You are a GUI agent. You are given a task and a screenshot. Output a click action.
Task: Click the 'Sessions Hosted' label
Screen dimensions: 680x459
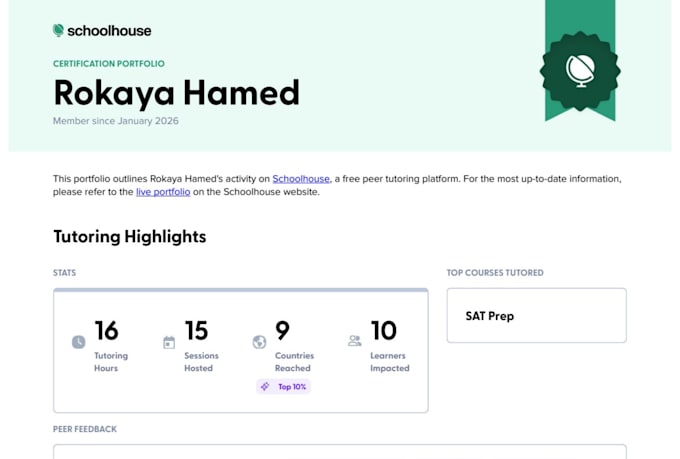[201, 362]
